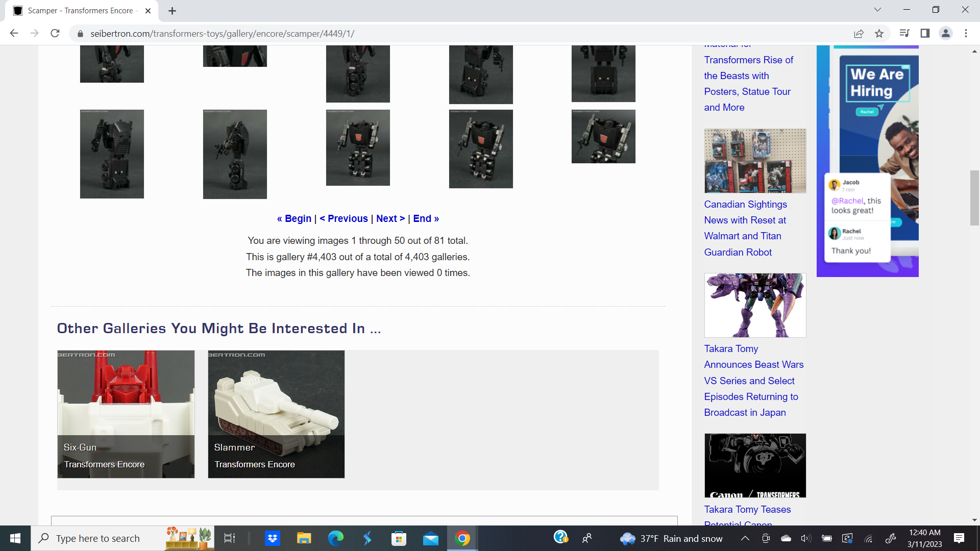
Task: Open the Chrome side panel icon
Action: (925, 33)
